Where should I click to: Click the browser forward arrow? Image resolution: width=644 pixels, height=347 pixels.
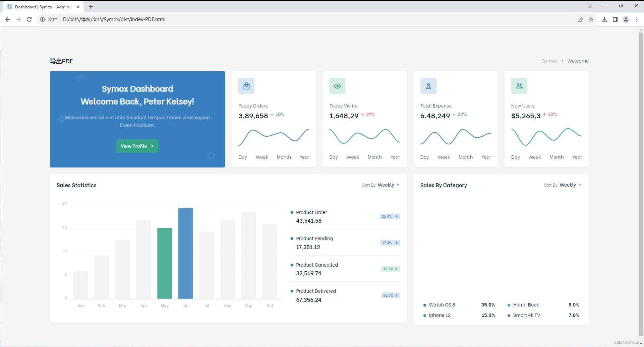[18, 19]
